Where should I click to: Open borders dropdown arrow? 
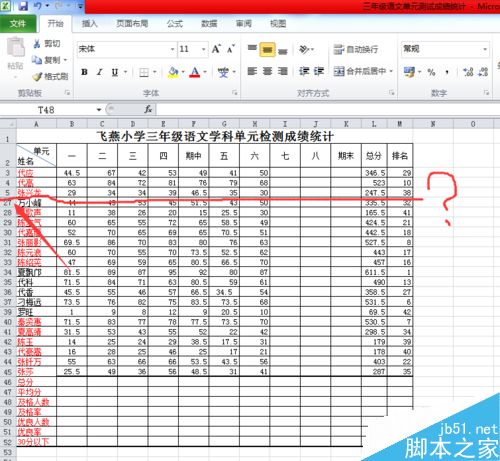(x=155, y=72)
